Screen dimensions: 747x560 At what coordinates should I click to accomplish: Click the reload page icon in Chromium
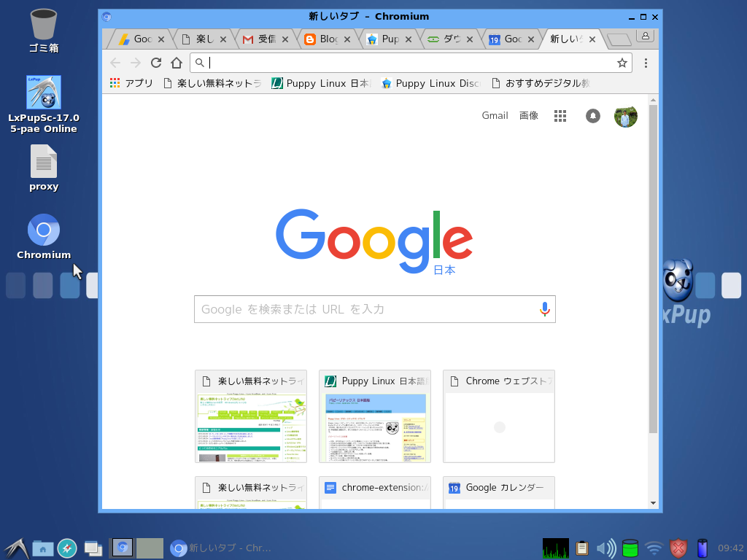156,63
